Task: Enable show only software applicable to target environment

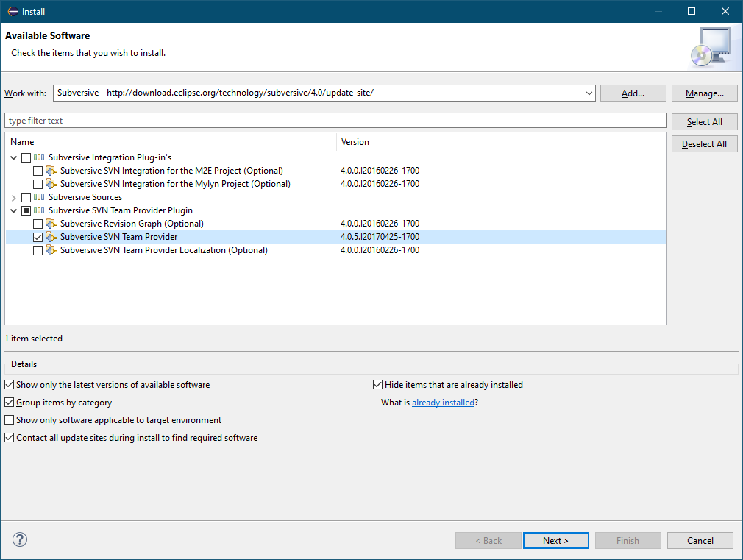Action: pyautogui.click(x=9, y=419)
